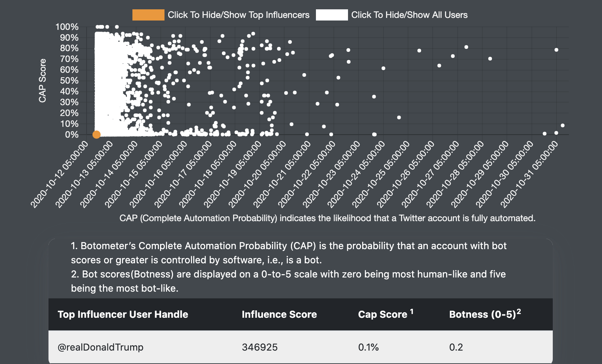Click the rightmost white data point on chart
This screenshot has width=602, height=364.
click(562, 125)
